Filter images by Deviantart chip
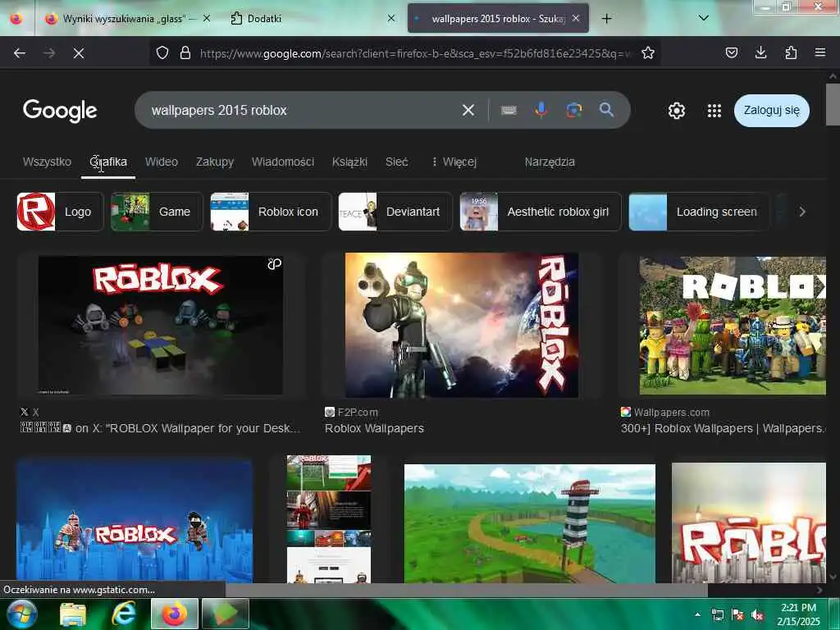Viewport: 840px width, 630px height. click(x=395, y=212)
